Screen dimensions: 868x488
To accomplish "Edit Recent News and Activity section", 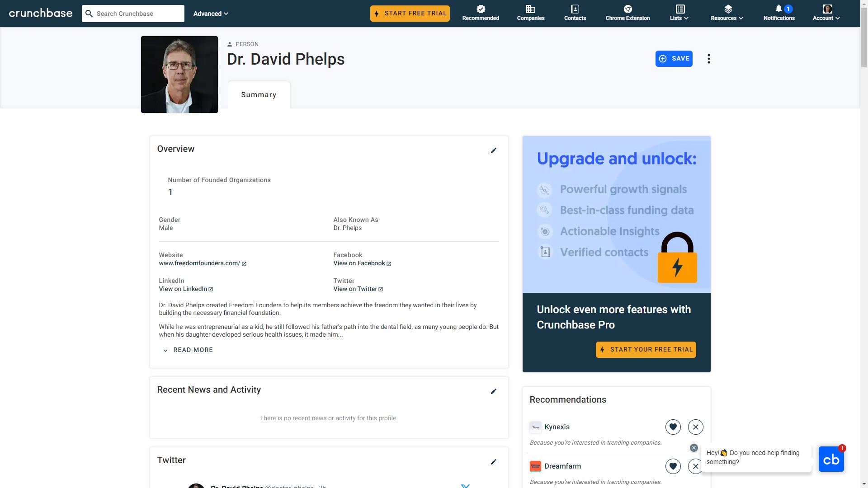I will (494, 391).
